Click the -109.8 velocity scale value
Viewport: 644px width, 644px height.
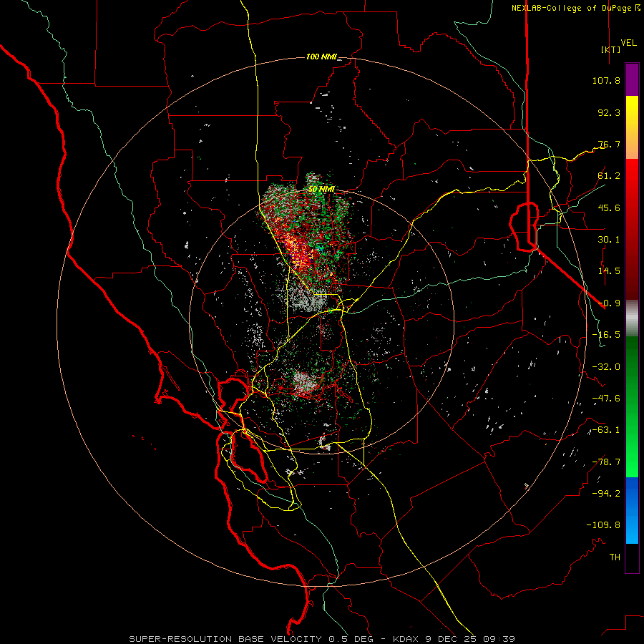603,525
